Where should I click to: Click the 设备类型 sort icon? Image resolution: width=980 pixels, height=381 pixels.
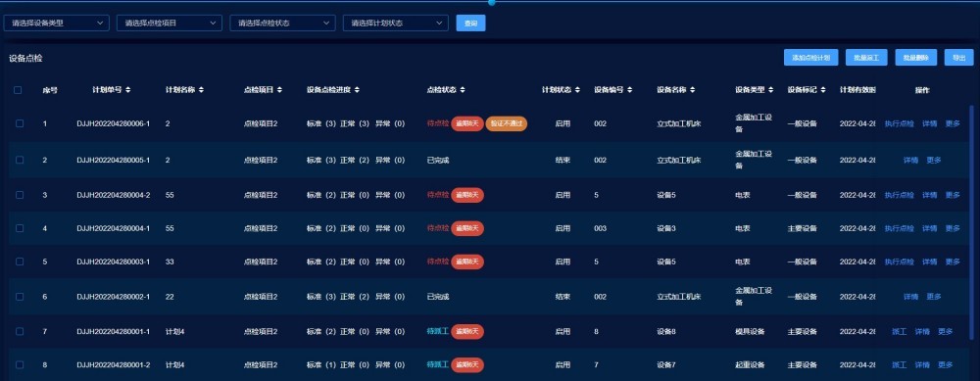point(770,90)
